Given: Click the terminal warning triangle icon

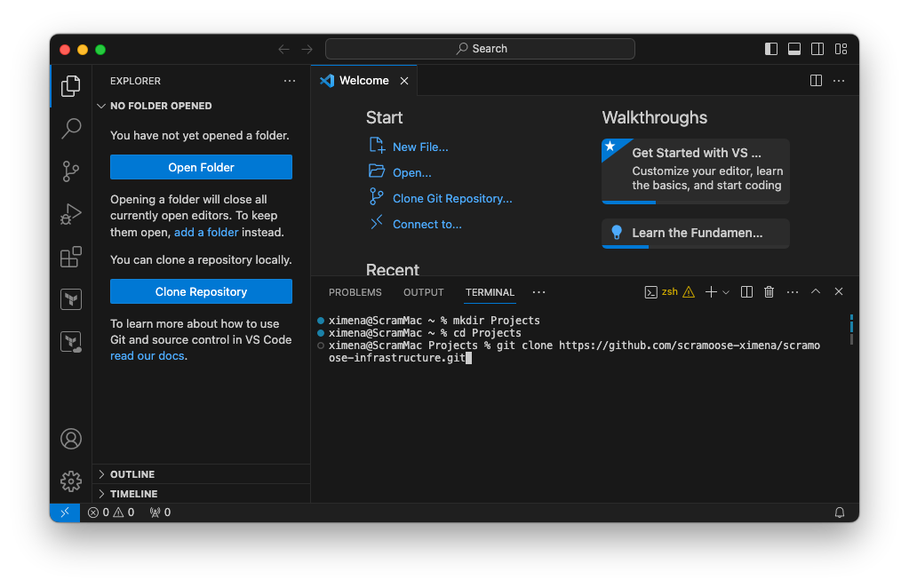Looking at the screenshot, I should (x=688, y=292).
